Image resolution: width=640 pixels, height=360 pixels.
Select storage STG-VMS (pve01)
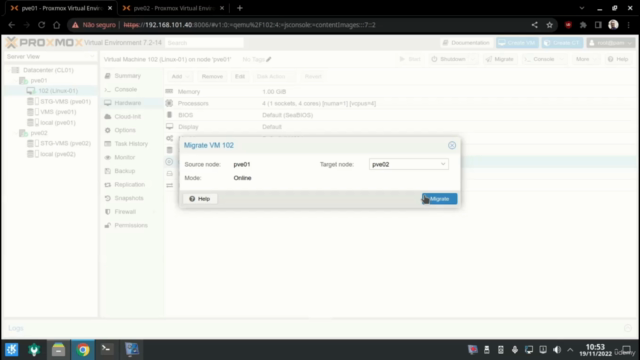point(65,101)
